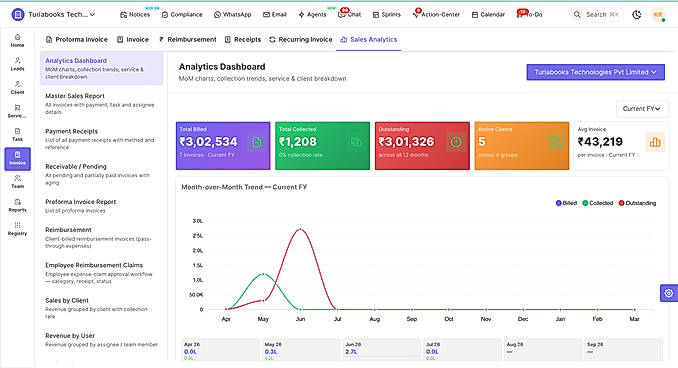Click the Turiabooks company logo icon
This screenshot has height=368, width=678.
click(18, 14)
